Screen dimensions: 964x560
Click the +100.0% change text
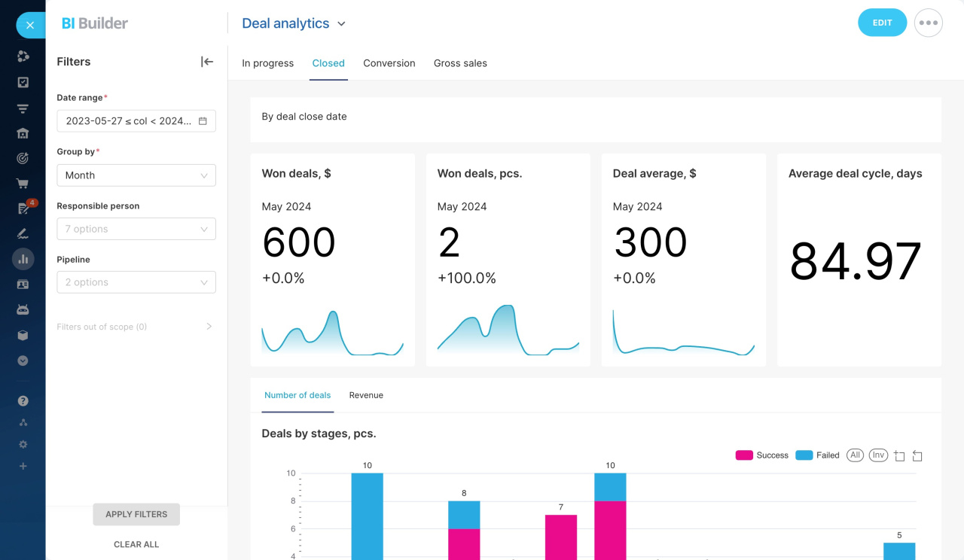tap(467, 278)
